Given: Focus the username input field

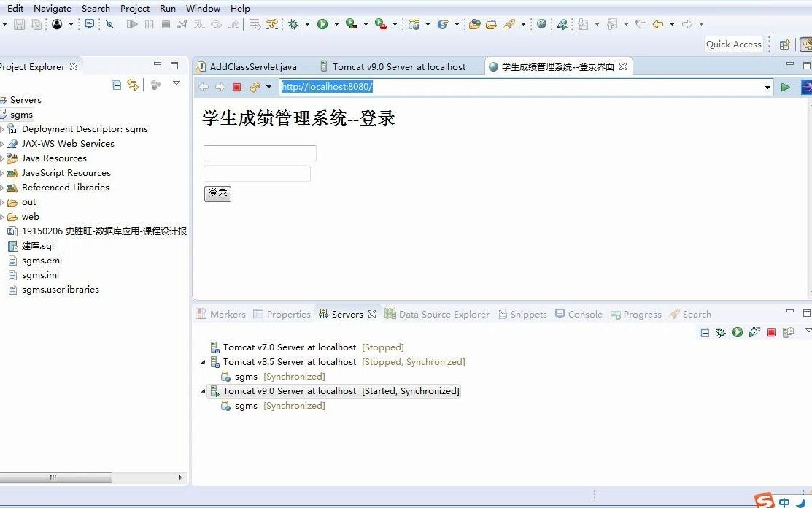Looking at the screenshot, I should [x=260, y=153].
